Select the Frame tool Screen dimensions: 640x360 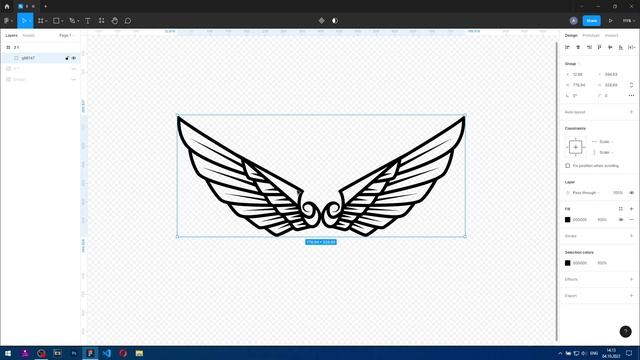point(40,20)
